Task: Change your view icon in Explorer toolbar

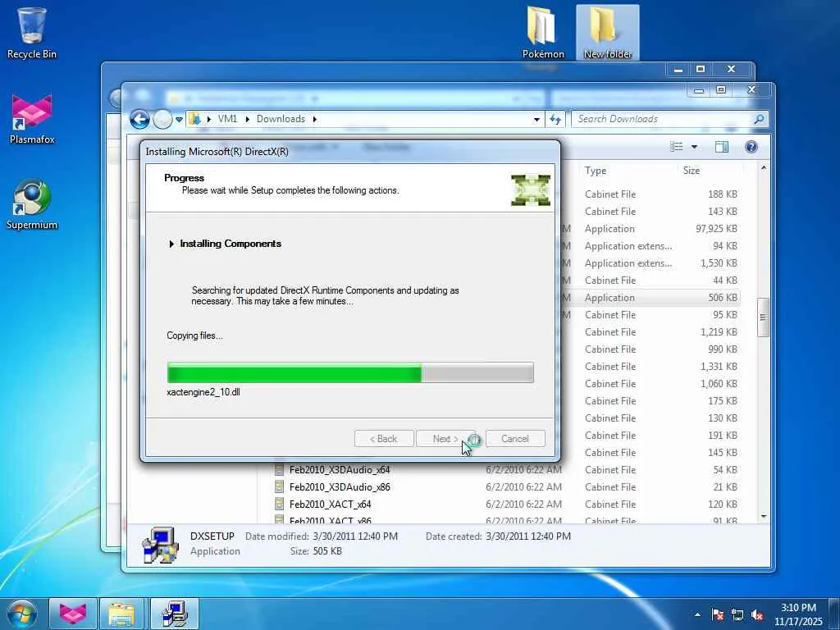Action: tap(677, 147)
